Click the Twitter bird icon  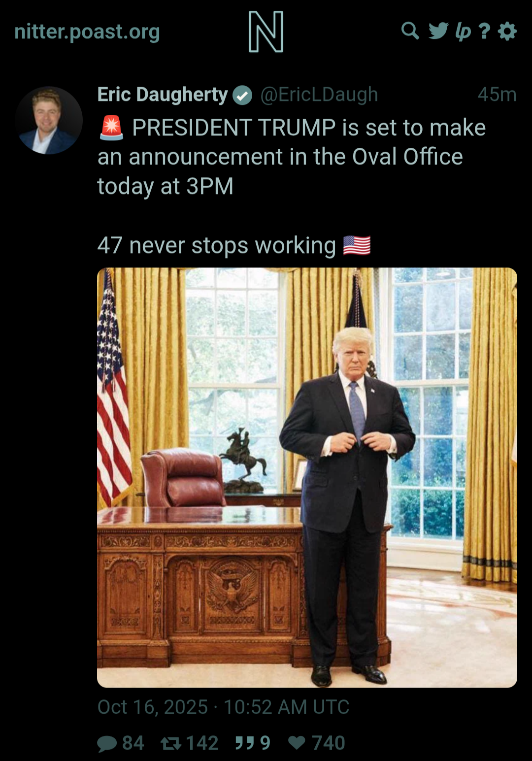point(438,31)
